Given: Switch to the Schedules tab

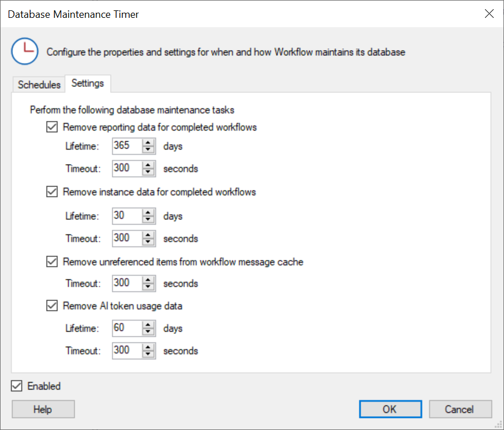Looking at the screenshot, I should [x=39, y=85].
